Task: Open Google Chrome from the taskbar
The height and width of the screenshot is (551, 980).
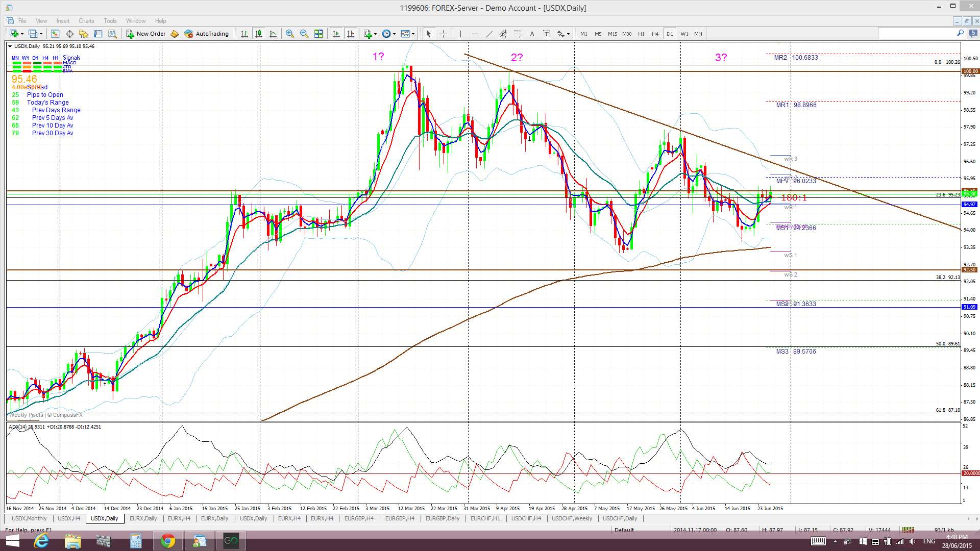Action: coord(167,541)
